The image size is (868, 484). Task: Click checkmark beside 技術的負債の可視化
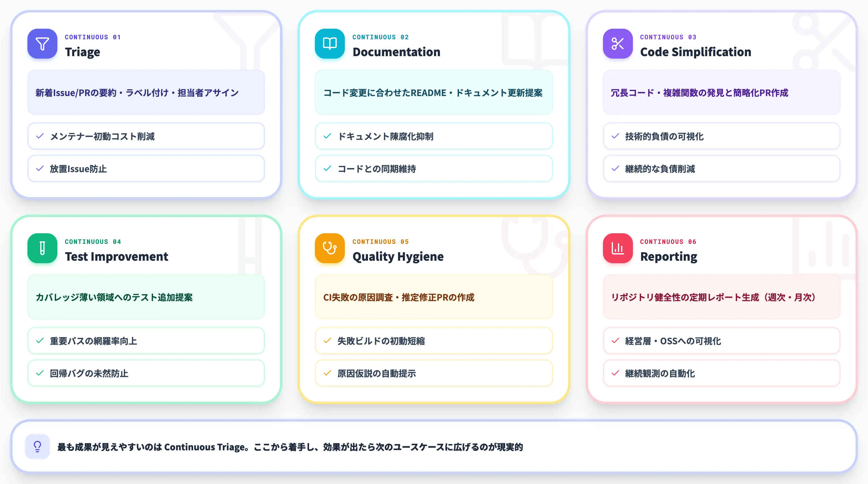coord(615,136)
